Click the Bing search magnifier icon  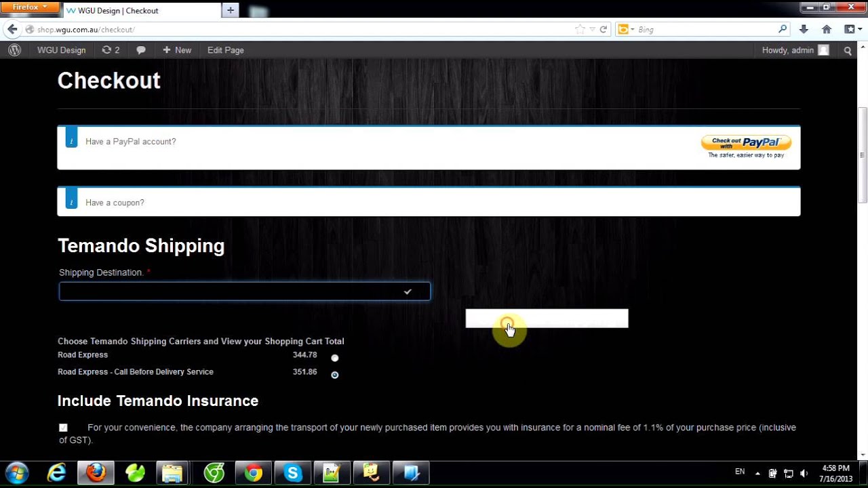pos(783,29)
